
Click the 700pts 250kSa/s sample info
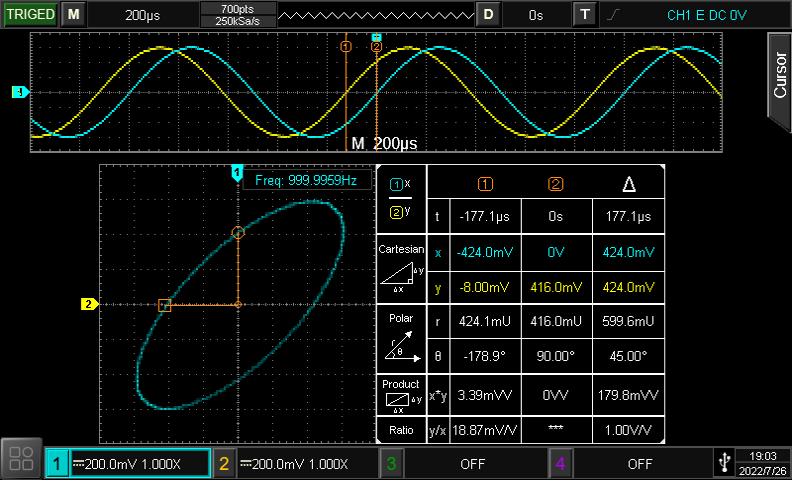click(236, 15)
